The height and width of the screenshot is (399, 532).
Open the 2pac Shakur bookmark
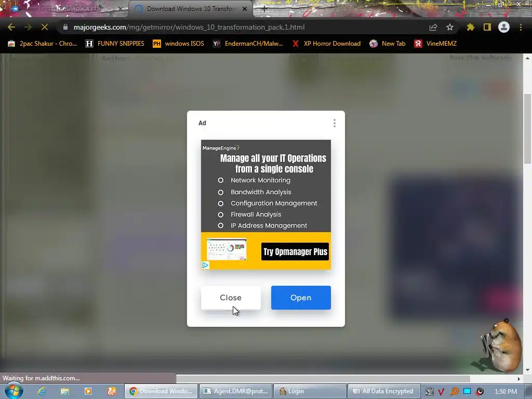pyautogui.click(x=43, y=44)
